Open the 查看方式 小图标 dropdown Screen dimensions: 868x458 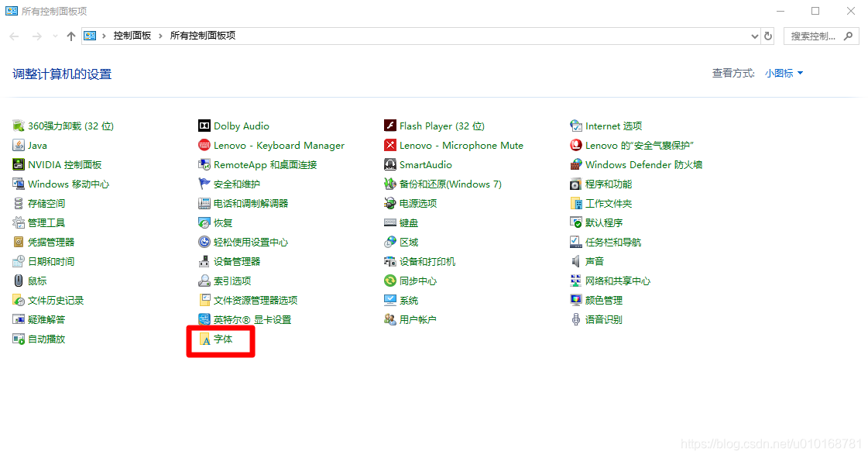pyautogui.click(x=784, y=73)
